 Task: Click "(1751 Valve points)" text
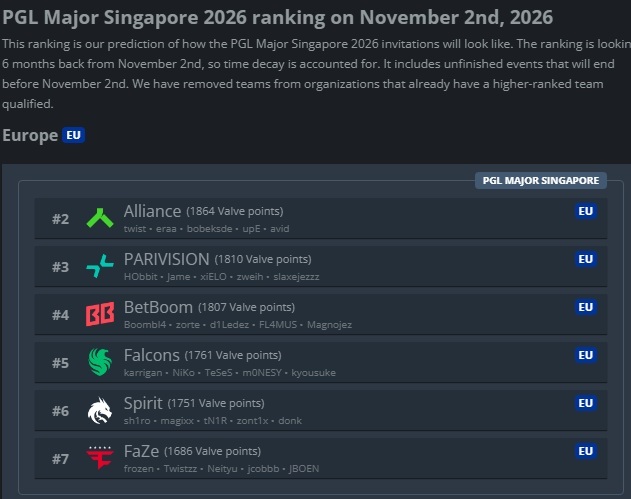tap(216, 403)
